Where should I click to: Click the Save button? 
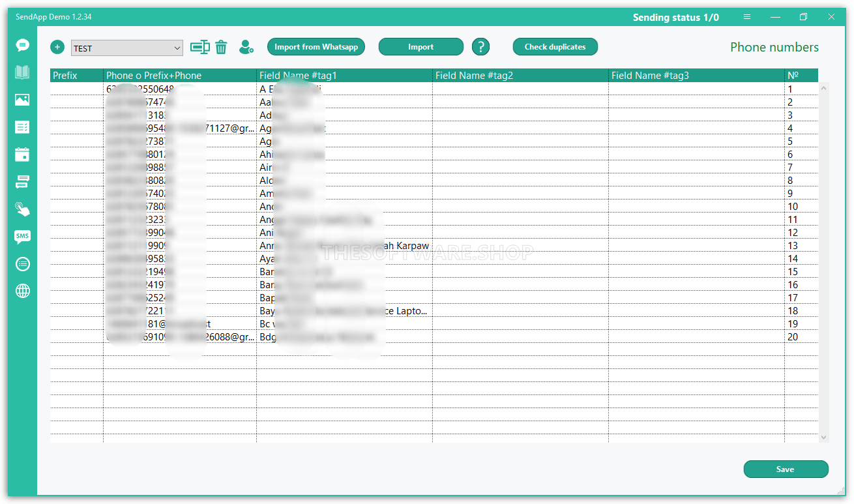pos(786,469)
